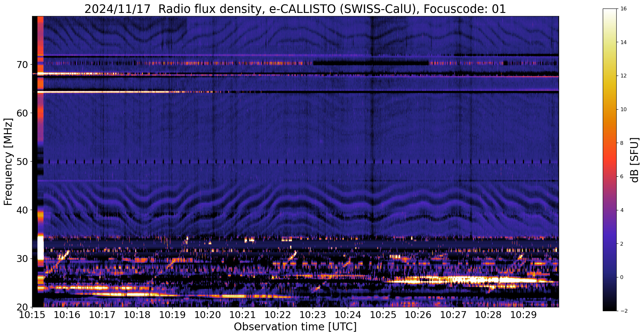Click the colorbar tick label 8
This screenshot has width=644, height=336.
point(622,143)
